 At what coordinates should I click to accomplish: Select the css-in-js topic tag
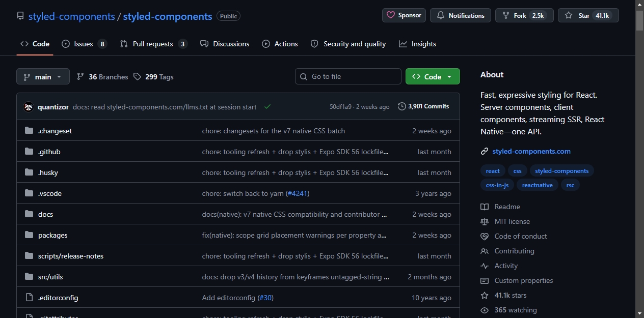[497, 185]
